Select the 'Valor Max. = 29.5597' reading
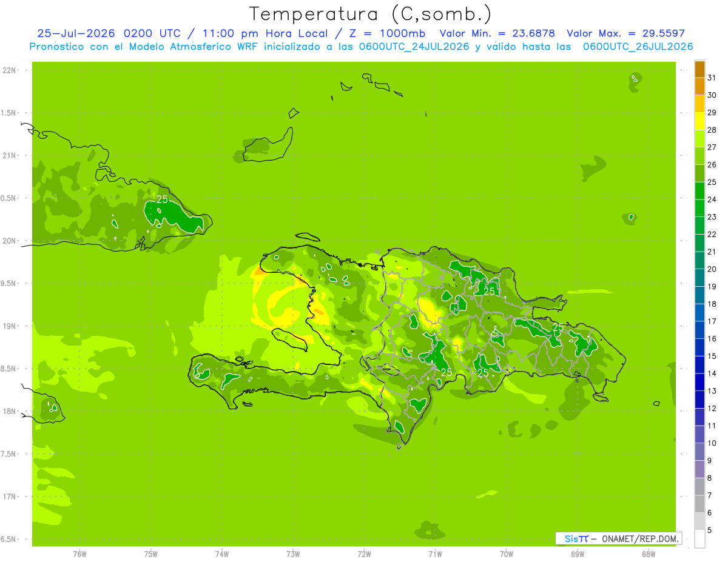 click(x=625, y=33)
